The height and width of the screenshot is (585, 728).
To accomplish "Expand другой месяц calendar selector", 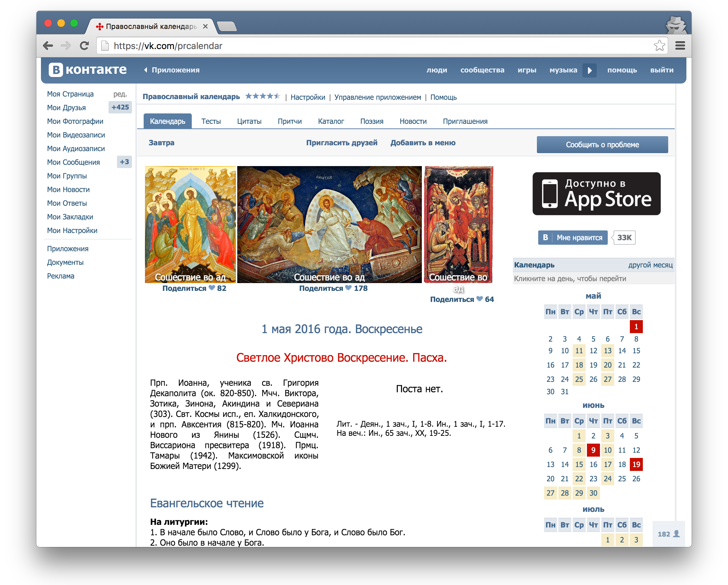I will (650, 265).
